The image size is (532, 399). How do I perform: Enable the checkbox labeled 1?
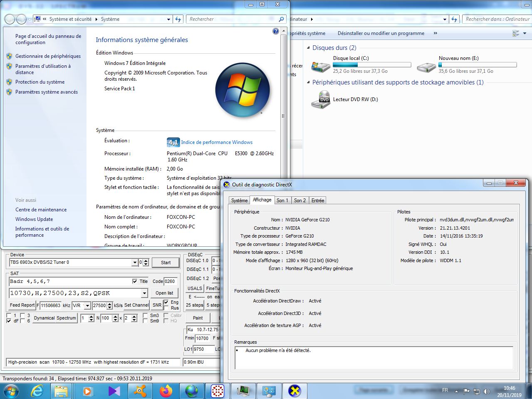click(9, 315)
